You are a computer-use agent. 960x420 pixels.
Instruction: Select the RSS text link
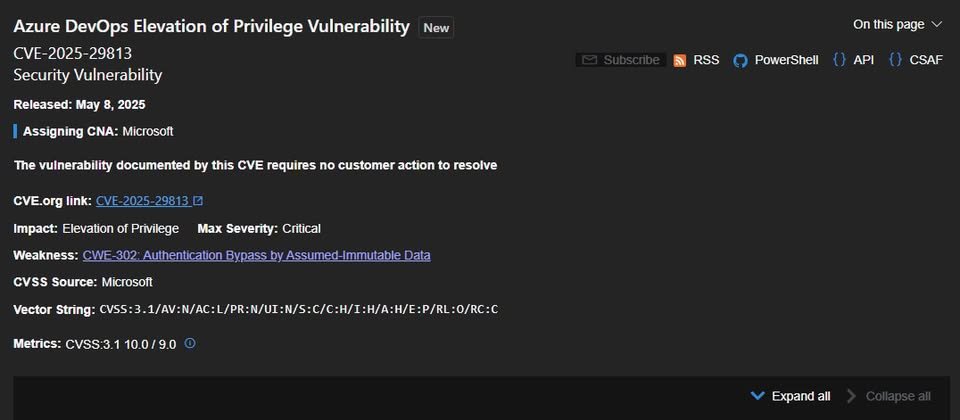pos(706,60)
